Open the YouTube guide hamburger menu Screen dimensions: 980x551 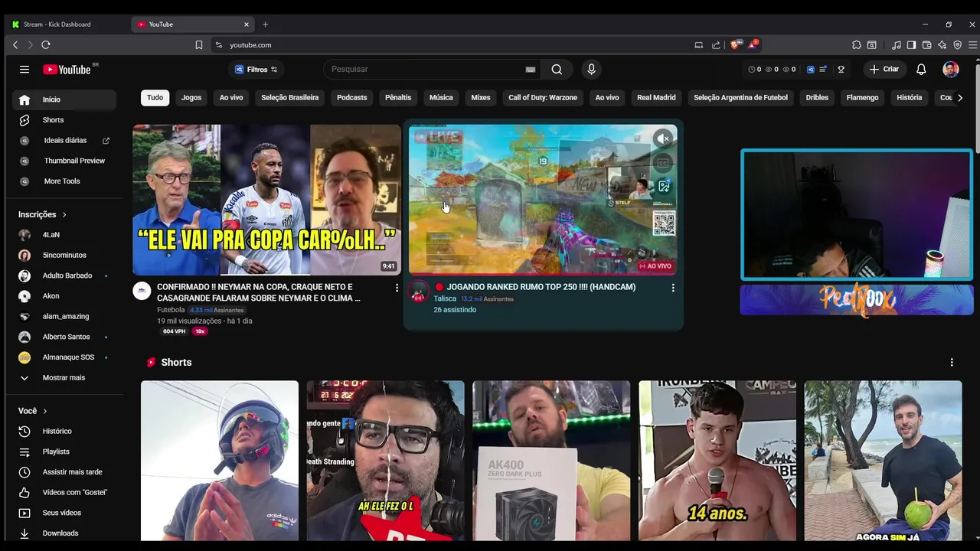click(24, 69)
